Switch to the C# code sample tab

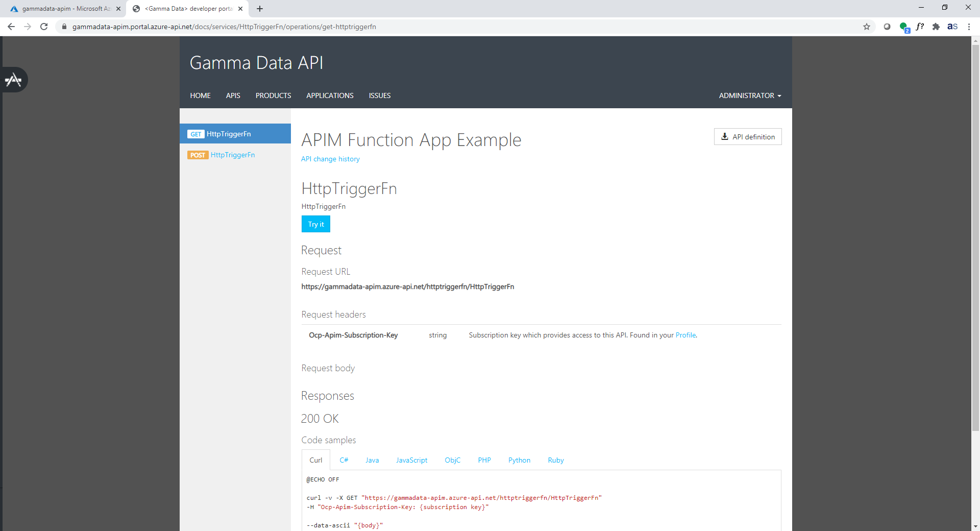click(x=344, y=460)
